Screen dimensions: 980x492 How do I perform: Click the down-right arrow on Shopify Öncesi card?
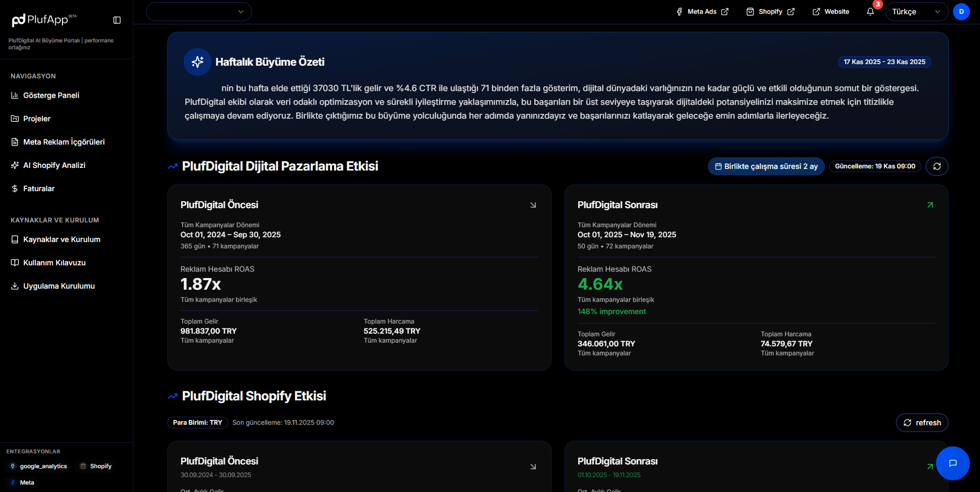pyautogui.click(x=533, y=467)
